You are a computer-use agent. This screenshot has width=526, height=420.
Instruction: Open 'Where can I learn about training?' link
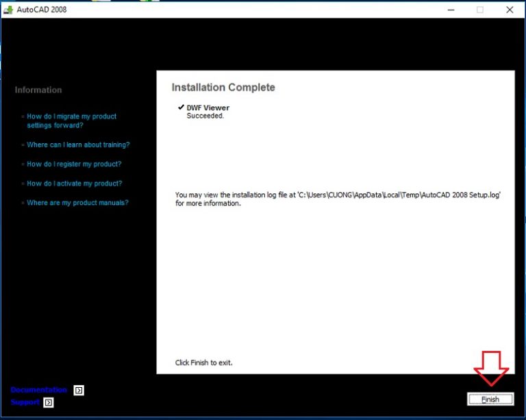78,145
